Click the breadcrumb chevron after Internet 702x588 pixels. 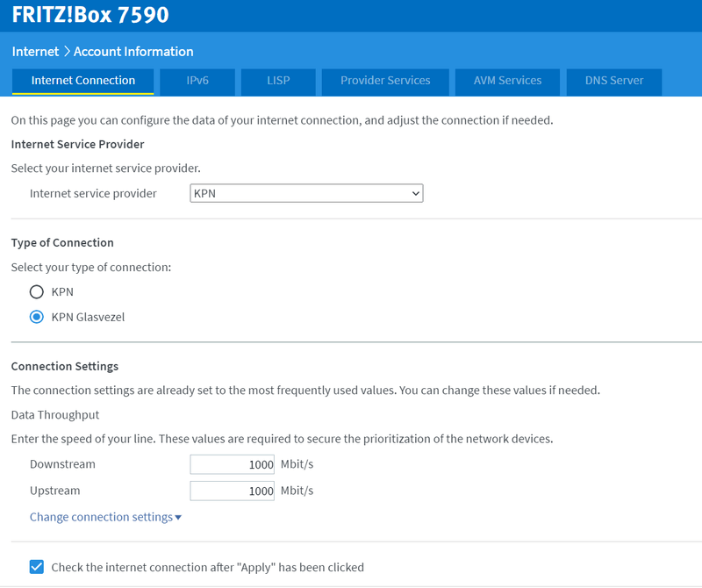tap(67, 52)
